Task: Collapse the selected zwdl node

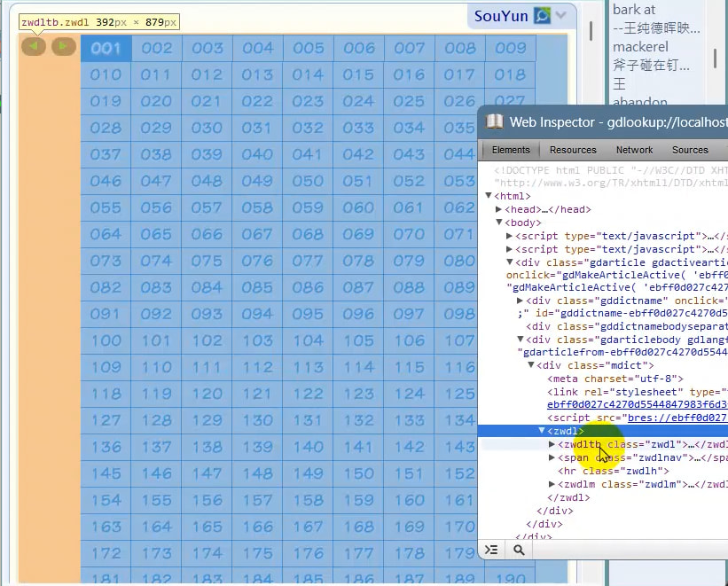Action: point(542,431)
